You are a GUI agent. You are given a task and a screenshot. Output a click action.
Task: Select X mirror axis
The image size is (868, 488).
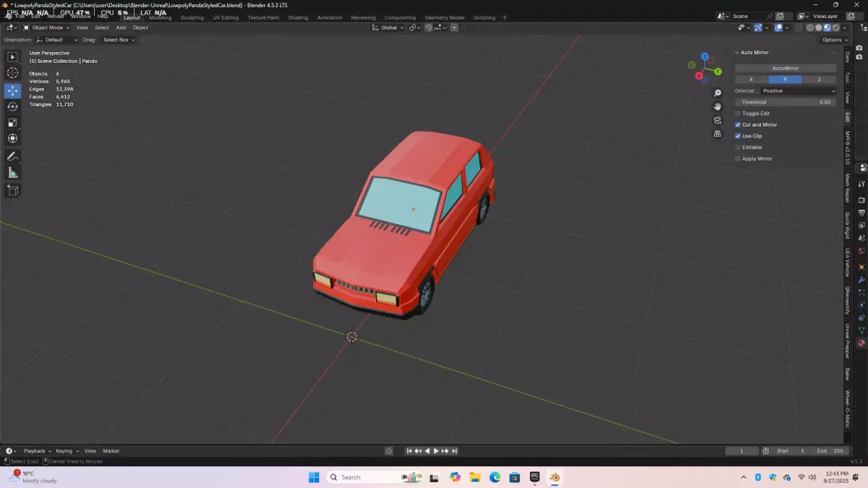[x=752, y=80]
